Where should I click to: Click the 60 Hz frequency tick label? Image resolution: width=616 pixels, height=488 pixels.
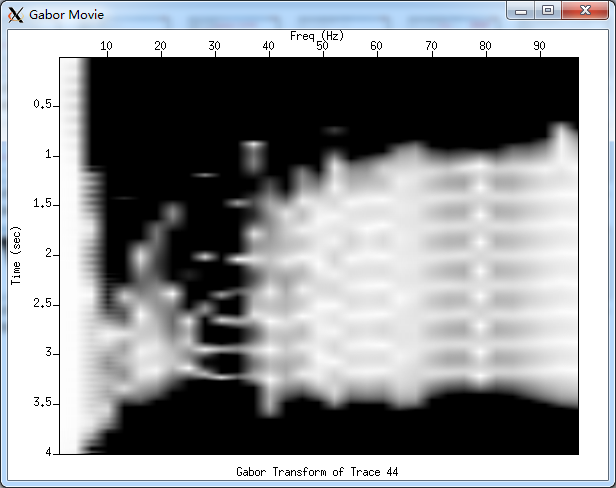tap(376, 46)
